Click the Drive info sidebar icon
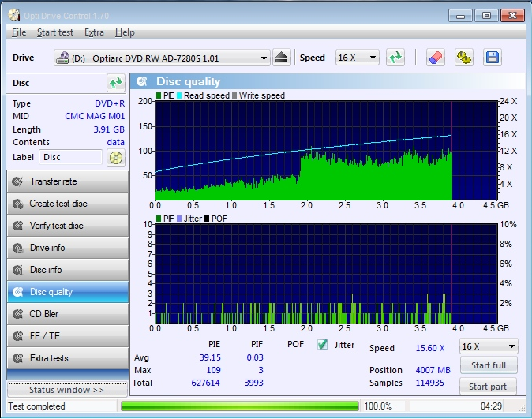Screen dimensions: 532x419 pyautogui.click(x=17, y=248)
